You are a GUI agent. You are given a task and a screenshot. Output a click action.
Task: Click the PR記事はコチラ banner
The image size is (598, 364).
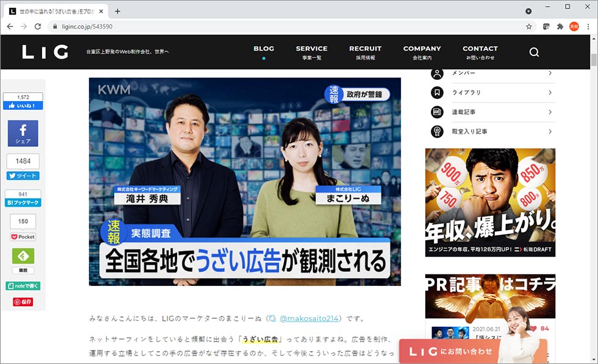click(x=490, y=296)
